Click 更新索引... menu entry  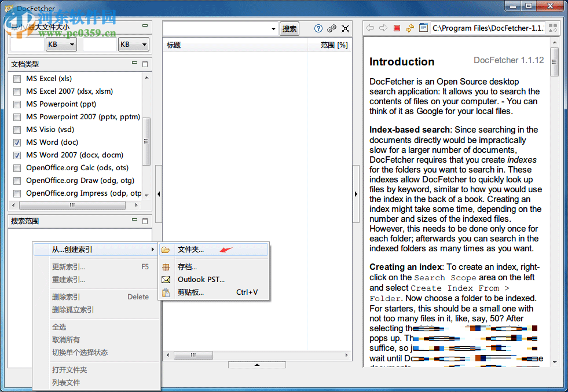(x=96, y=267)
